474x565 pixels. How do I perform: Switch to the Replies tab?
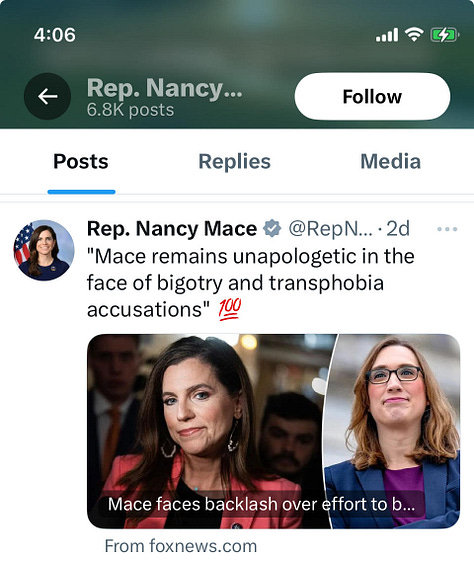(235, 161)
